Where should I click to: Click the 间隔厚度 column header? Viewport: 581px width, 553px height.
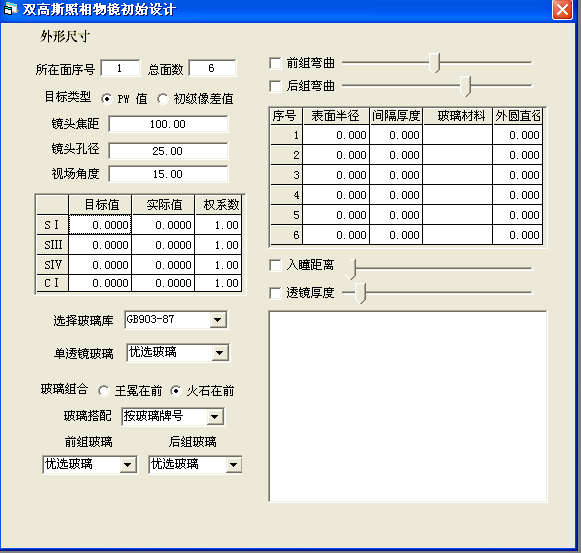[x=396, y=116]
